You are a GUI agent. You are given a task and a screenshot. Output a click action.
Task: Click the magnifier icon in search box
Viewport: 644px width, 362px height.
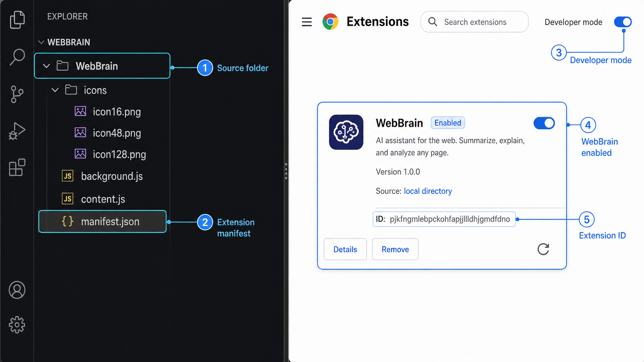tap(433, 22)
